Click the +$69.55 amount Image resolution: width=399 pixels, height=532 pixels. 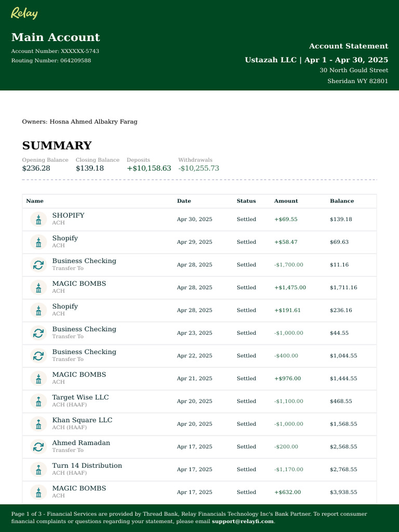[x=286, y=220]
